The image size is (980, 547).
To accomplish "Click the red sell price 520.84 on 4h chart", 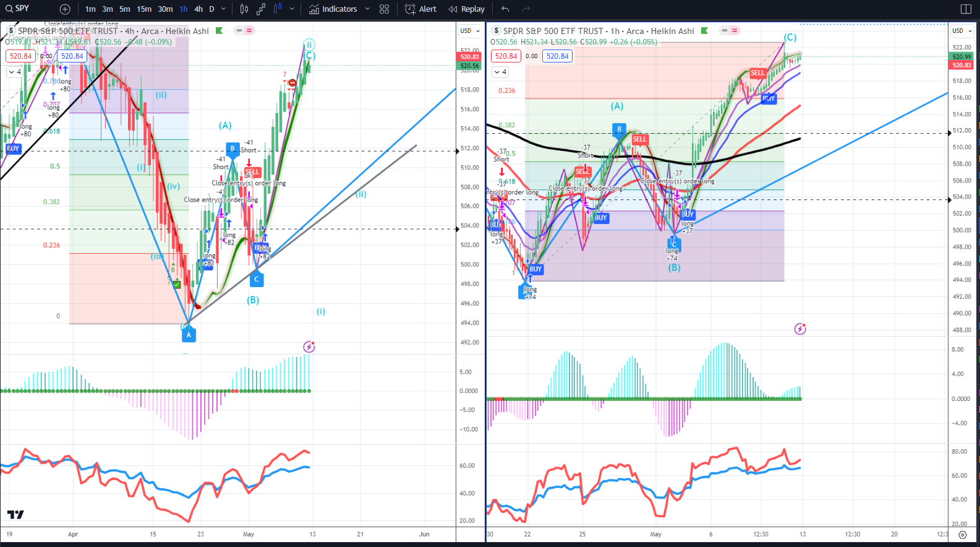I will pos(21,56).
